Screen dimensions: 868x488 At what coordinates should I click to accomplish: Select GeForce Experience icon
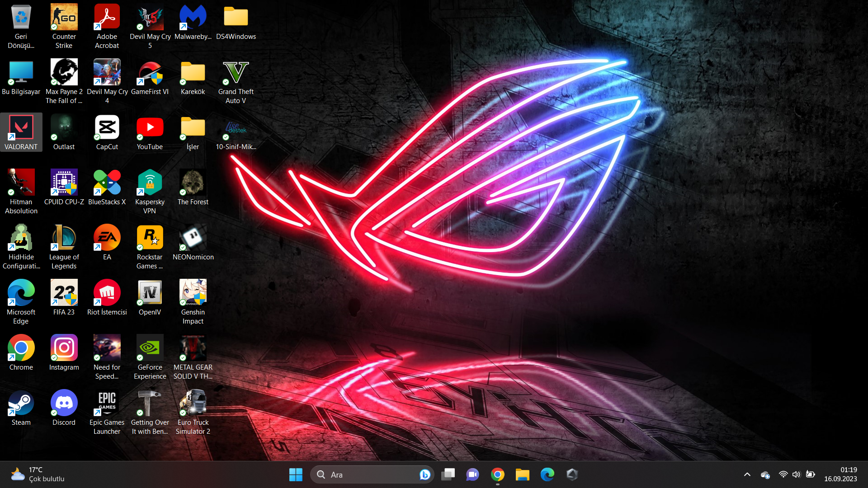(x=150, y=357)
